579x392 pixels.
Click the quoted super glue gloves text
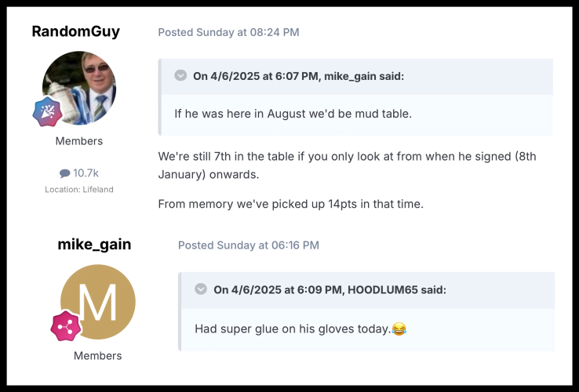point(292,329)
